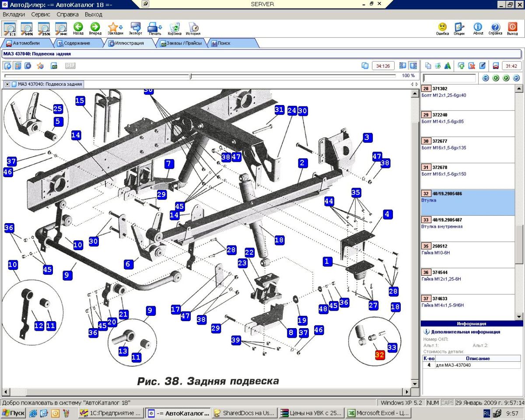The width and height of the screenshot is (525, 420).
Task: Click the Вперед forward arrow
Action: tap(95, 27)
